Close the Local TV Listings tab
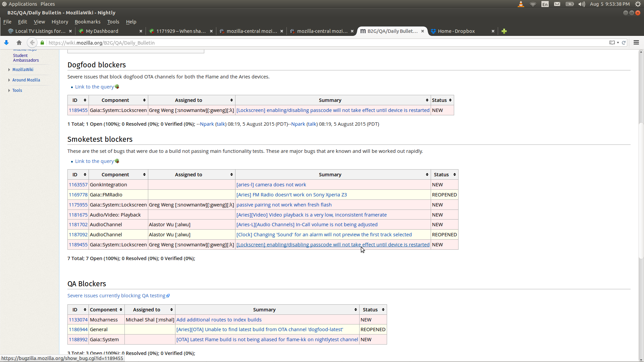The height and width of the screenshot is (362, 644). pos(70,31)
